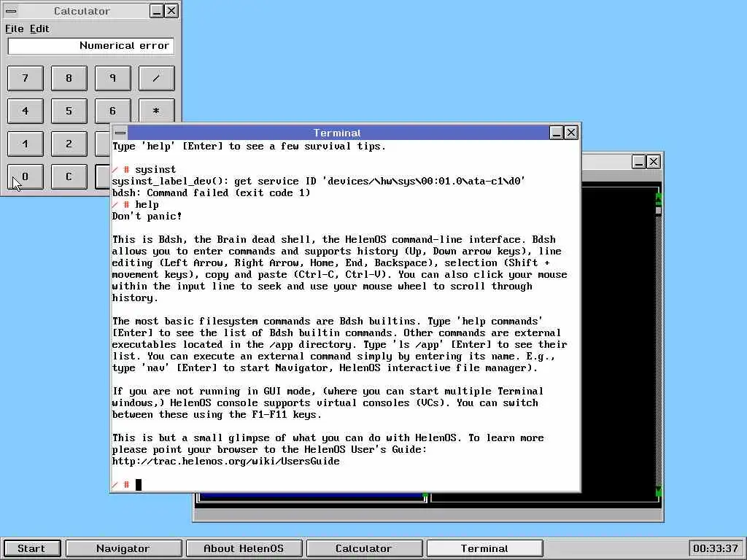Click the Calculator divide button
This screenshot has height=560, width=747.
coord(157,78)
